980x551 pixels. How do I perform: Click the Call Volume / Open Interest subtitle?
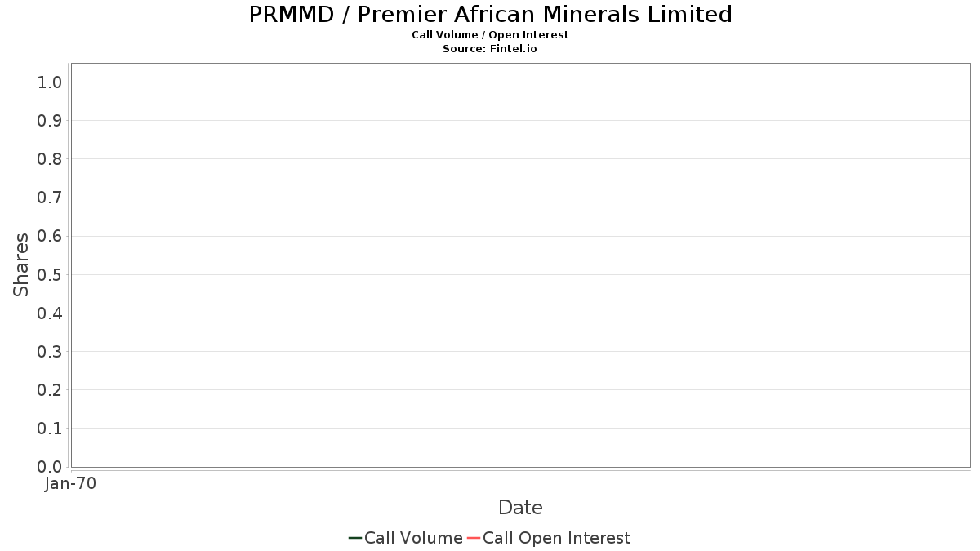490,35
